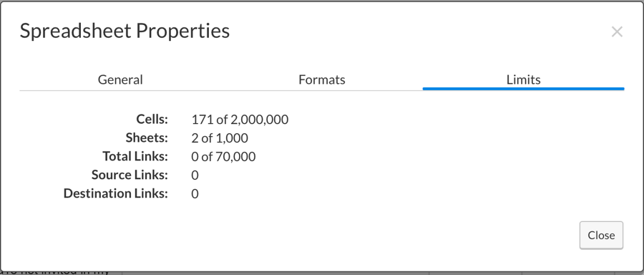Click the Spreadsheet Properties dialog title
The image size is (644, 275).
(x=125, y=31)
